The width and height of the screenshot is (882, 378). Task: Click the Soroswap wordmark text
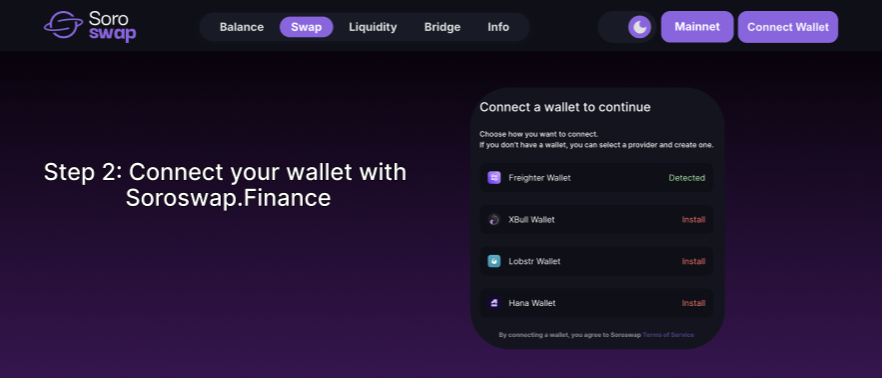(112, 26)
